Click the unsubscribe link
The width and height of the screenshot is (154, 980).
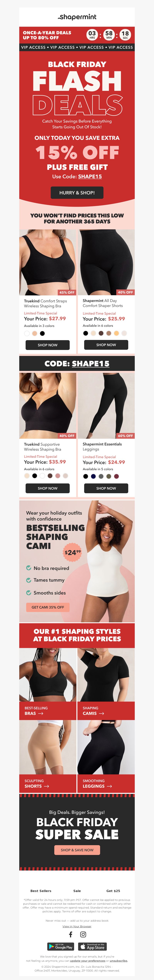coord(119,961)
